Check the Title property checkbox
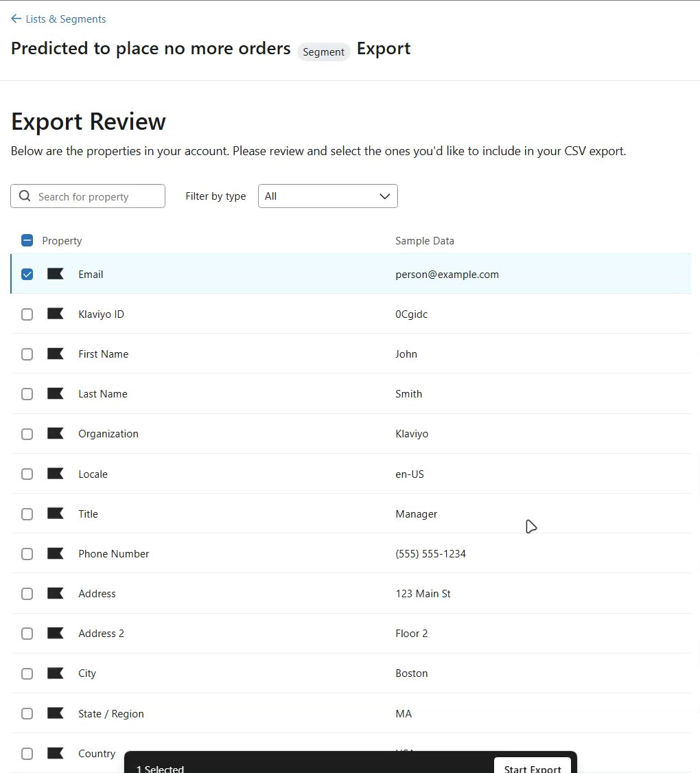 tap(27, 514)
